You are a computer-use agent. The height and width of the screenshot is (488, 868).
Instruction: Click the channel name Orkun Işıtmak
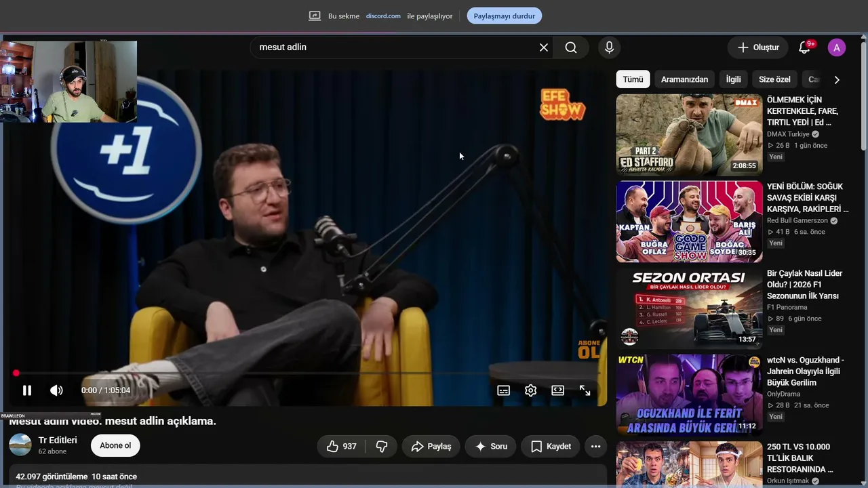(788, 481)
